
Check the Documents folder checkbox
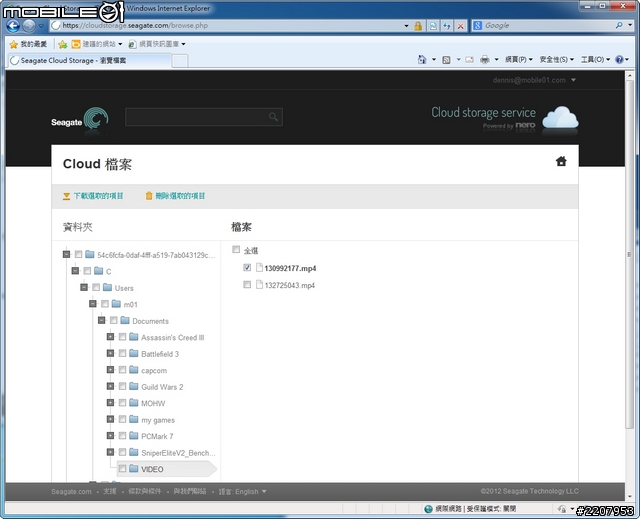[113, 320]
